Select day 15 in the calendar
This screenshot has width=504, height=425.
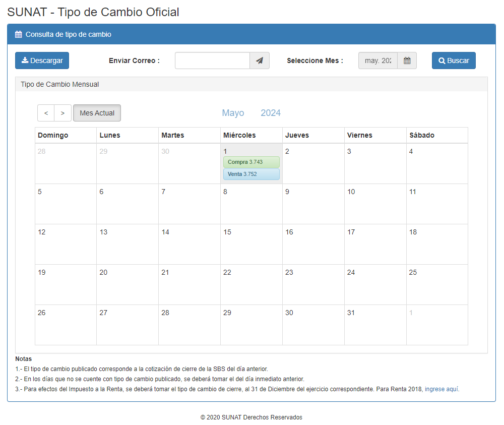pyautogui.click(x=251, y=245)
